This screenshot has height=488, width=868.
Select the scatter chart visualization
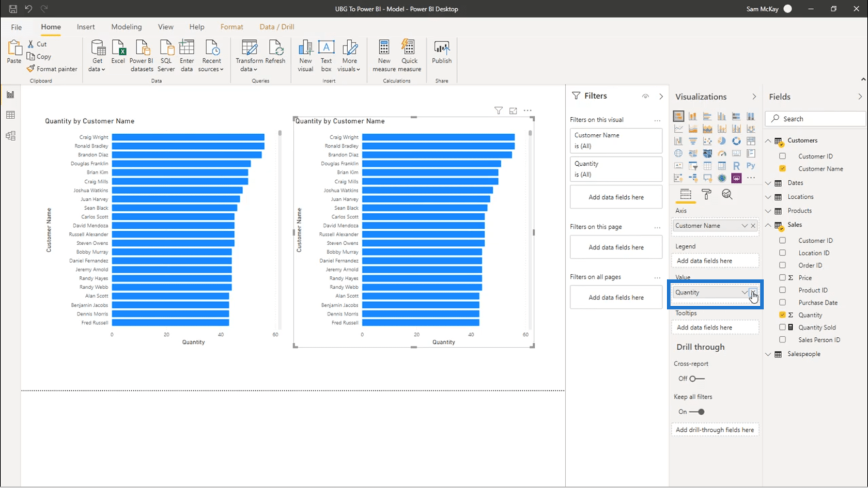(x=707, y=141)
